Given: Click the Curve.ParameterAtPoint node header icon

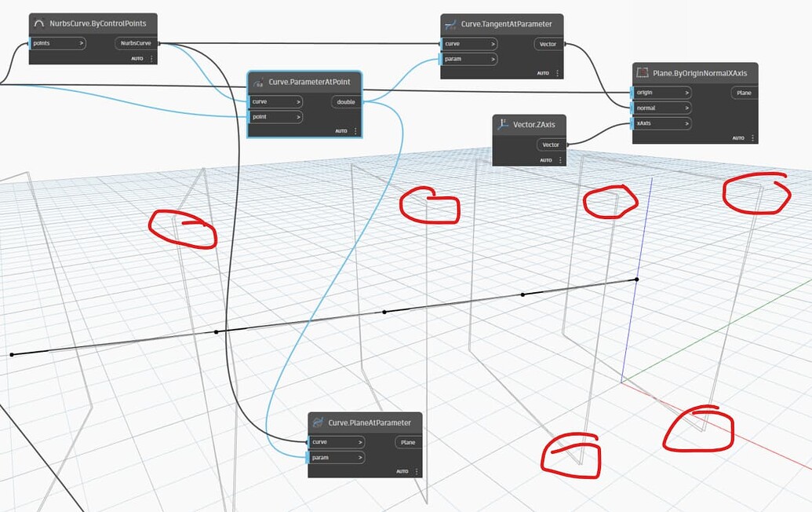Looking at the screenshot, I should (x=260, y=82).
